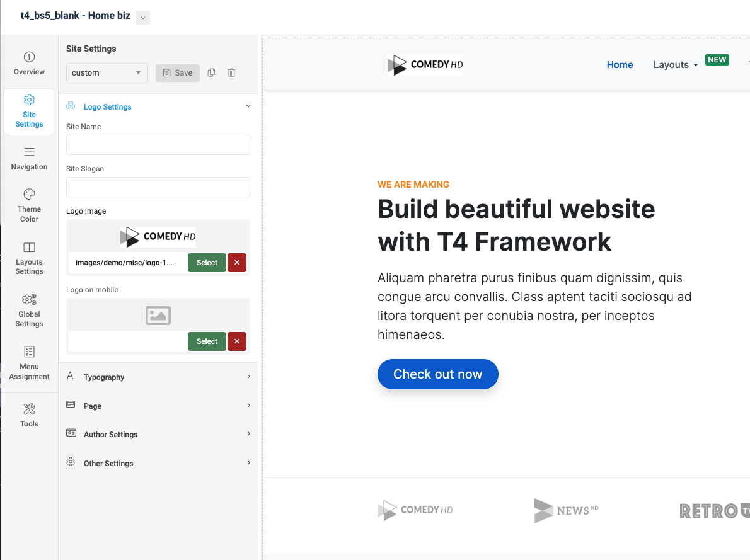The height and width of the screenshot is (560, 750).
Task: Click the duplicate/copy settings icon
Action: pos(211,72)
